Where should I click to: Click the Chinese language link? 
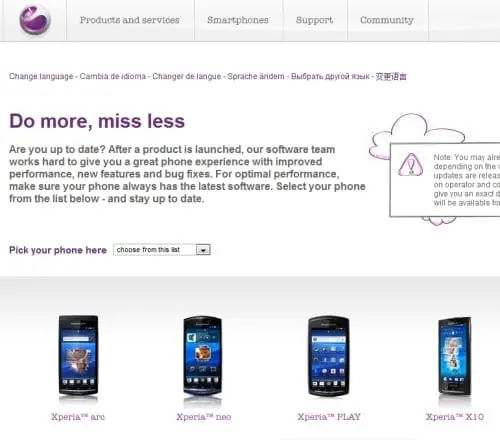pos(391,76)
